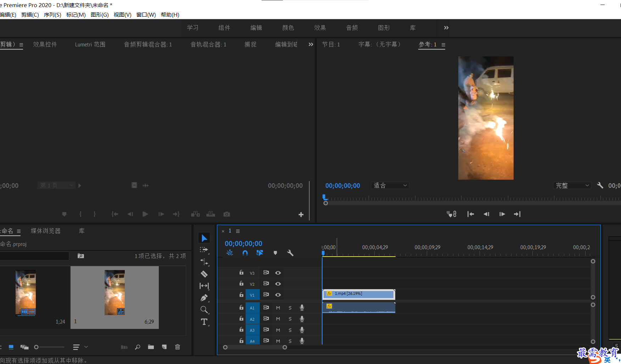Switch to the 颜色 workspace tab

(288, 28)
